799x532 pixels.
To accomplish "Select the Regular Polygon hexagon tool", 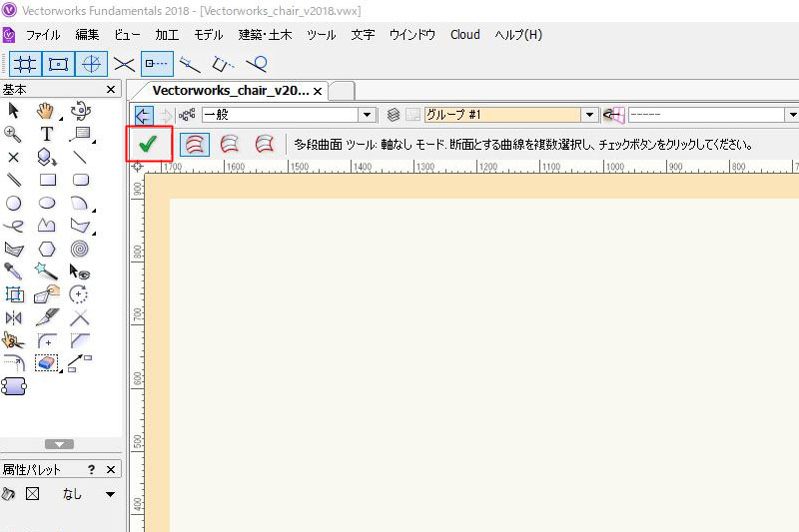I will [x=46, y=249].
